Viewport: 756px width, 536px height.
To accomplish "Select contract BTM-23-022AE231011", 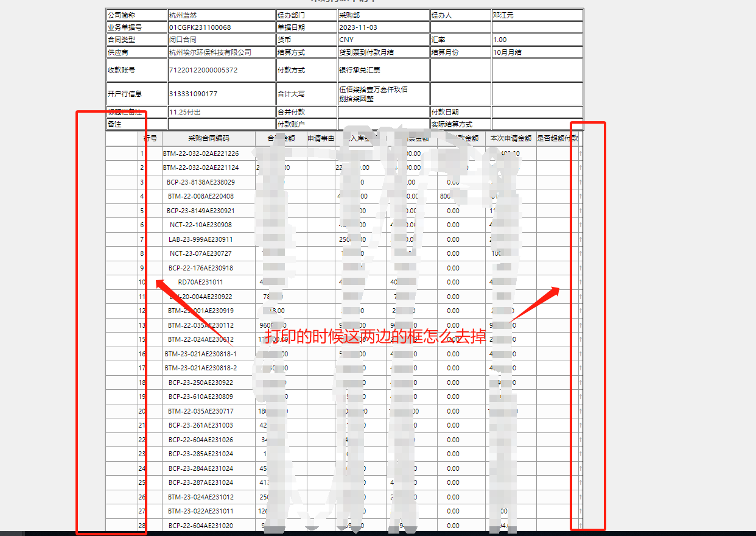I will 201,511.
